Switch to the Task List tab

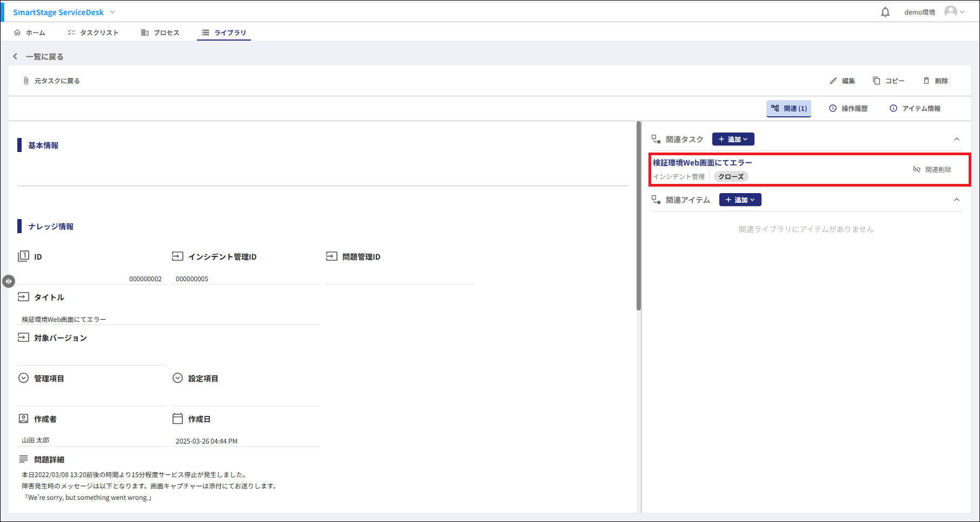pyautogui.click(x=93, y=32)
